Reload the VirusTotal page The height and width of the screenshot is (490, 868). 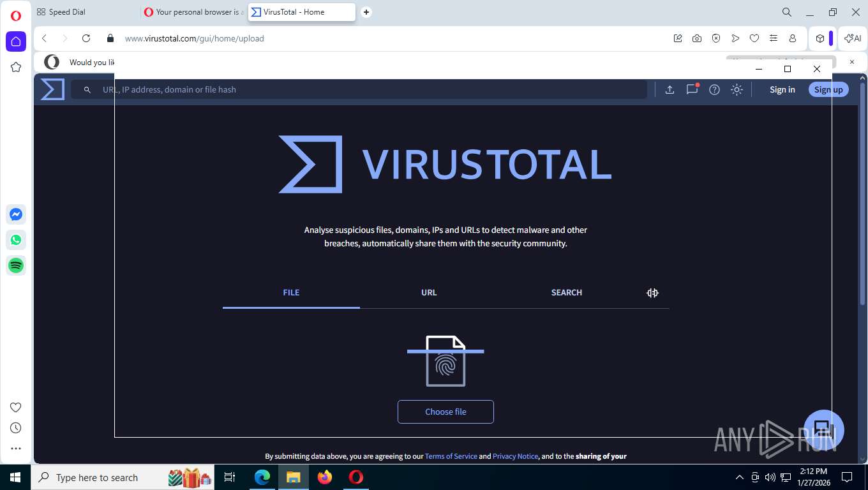tap(86, 38)
